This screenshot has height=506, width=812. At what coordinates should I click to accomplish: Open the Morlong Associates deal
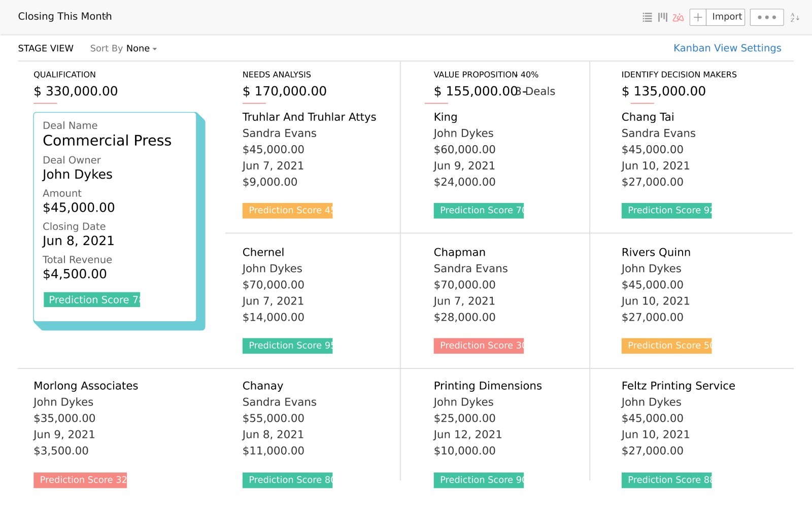pos(86,386)
